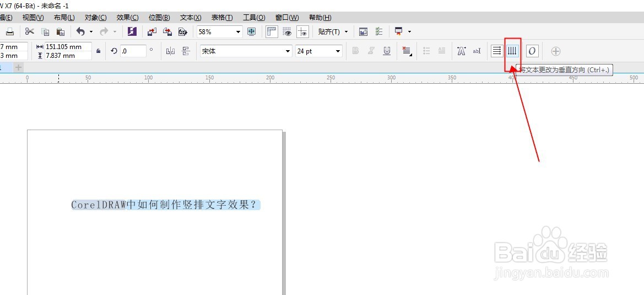Open the undo history dropdown arrow
The width and height of the screenshot is (644, 295).
coord(91,31)
